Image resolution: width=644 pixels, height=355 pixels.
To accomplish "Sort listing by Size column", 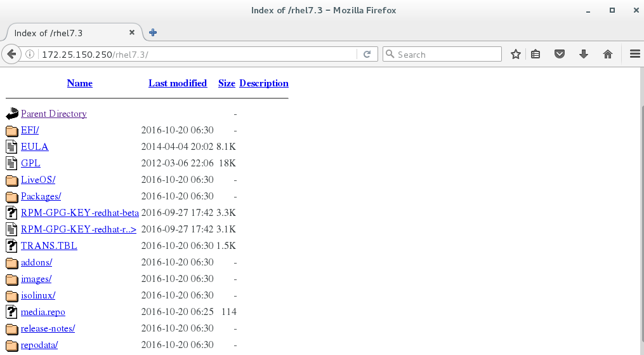I will coord(227,83).
